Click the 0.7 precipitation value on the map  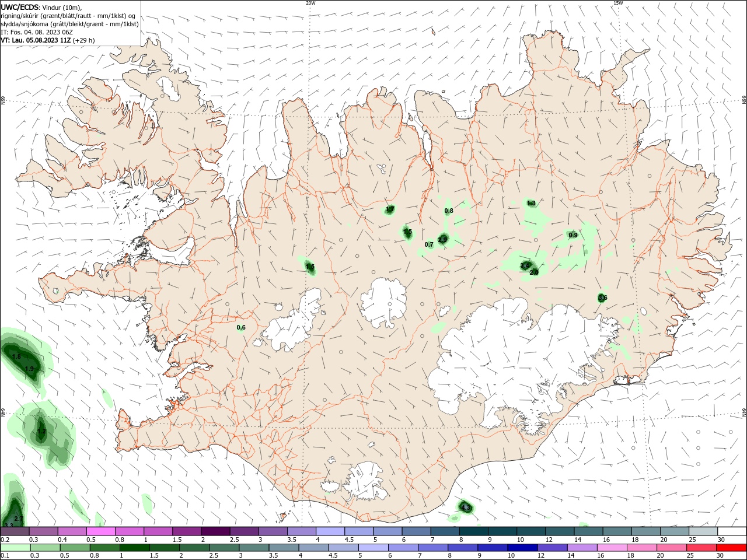coord(429,244)
